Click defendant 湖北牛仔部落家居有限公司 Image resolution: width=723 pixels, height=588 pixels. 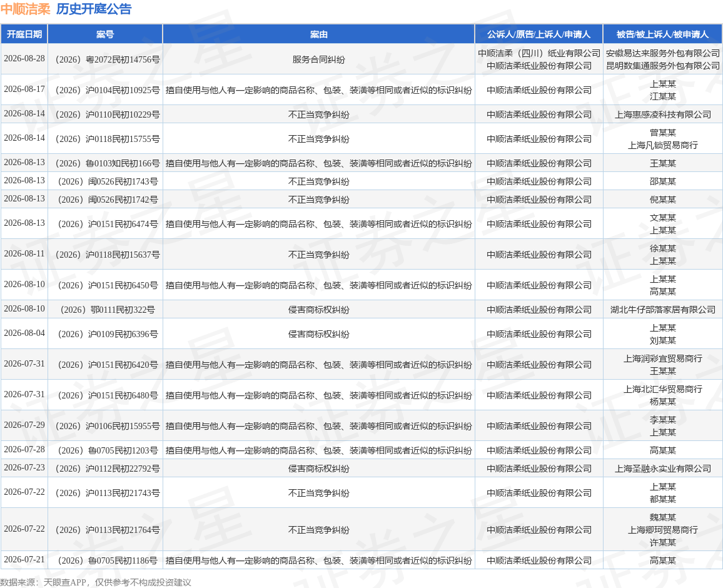click(662, 310)
